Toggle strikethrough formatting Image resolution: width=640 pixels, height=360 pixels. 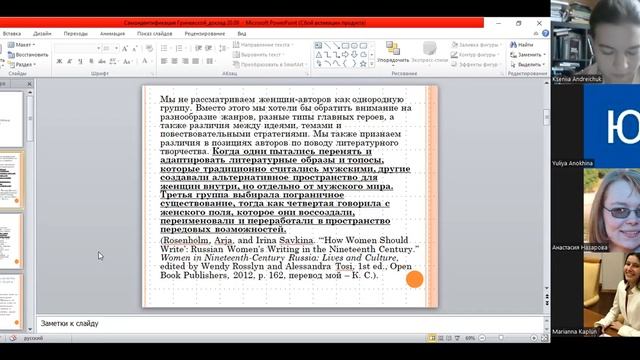102,61
